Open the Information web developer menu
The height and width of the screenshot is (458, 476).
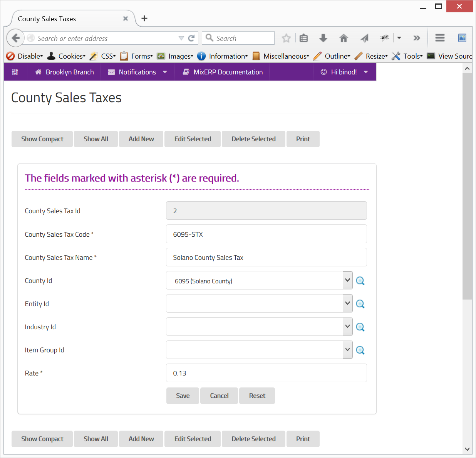coord(223,56)
